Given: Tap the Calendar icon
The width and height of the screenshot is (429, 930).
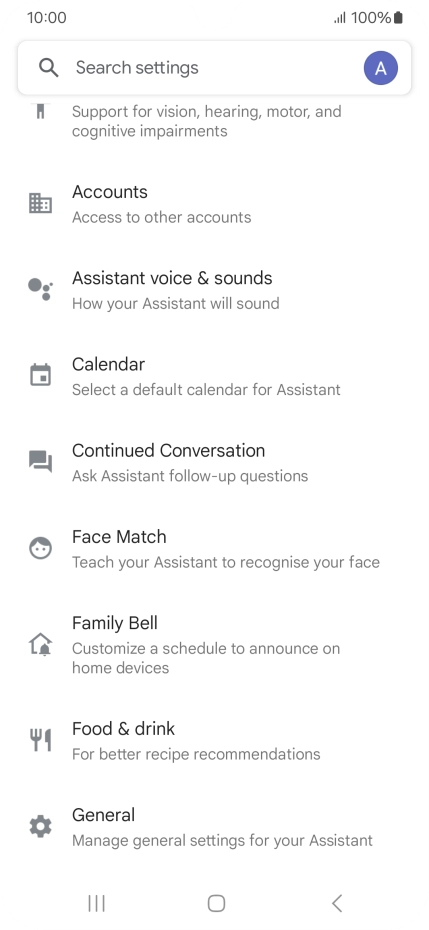Looking at the screenshot, I should [x=40, y=375].
